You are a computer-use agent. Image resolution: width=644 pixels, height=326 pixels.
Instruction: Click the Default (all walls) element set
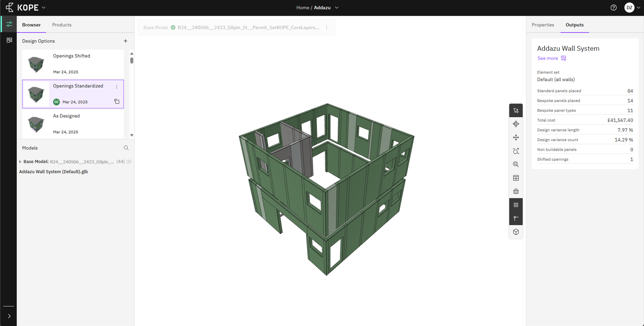click(x=556, y=79)
